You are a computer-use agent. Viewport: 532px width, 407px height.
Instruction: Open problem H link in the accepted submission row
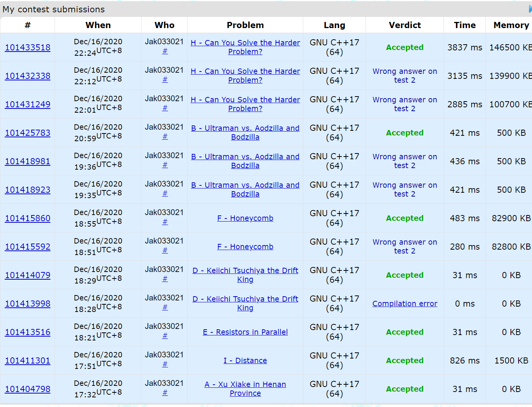coord(245,43)
